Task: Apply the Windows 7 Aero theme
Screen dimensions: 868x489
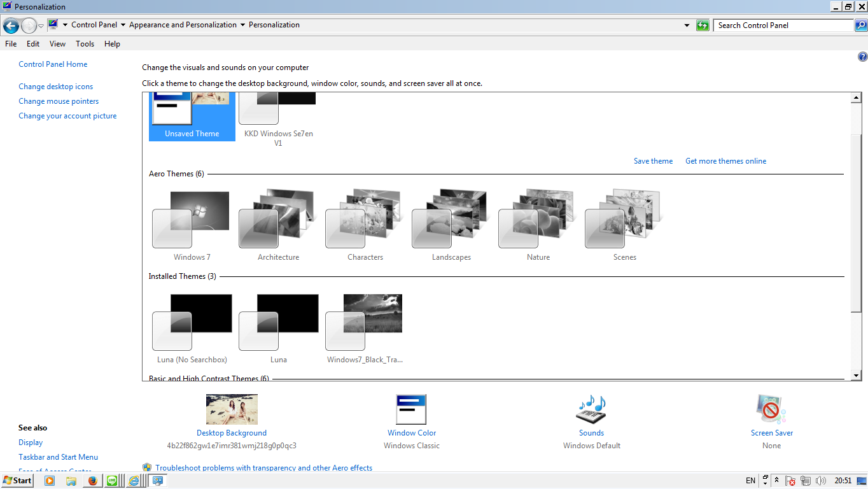Action: tap(192, 225)
